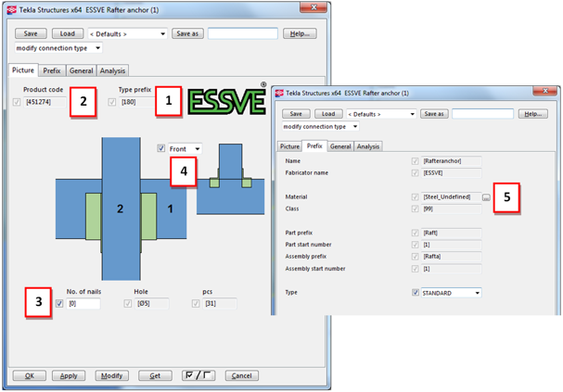The width and height of the screenshot is (563, 392).
Task: Click the Part prefix field Raft
Action: [451, 234]
